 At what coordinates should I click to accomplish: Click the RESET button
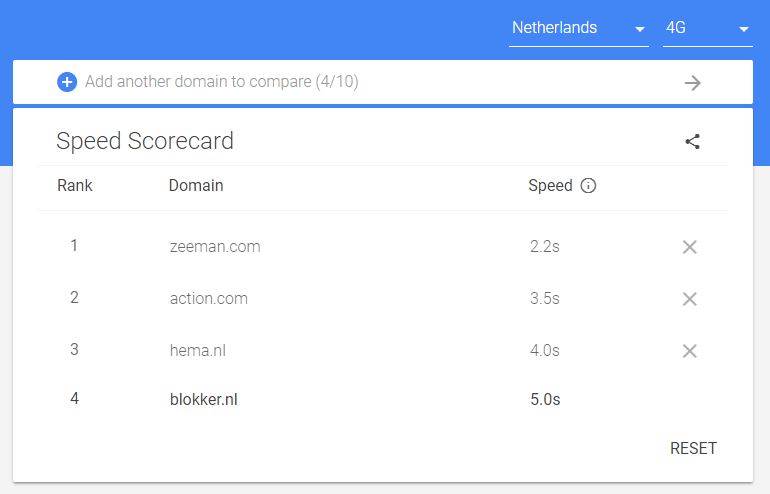click(693, 448)
